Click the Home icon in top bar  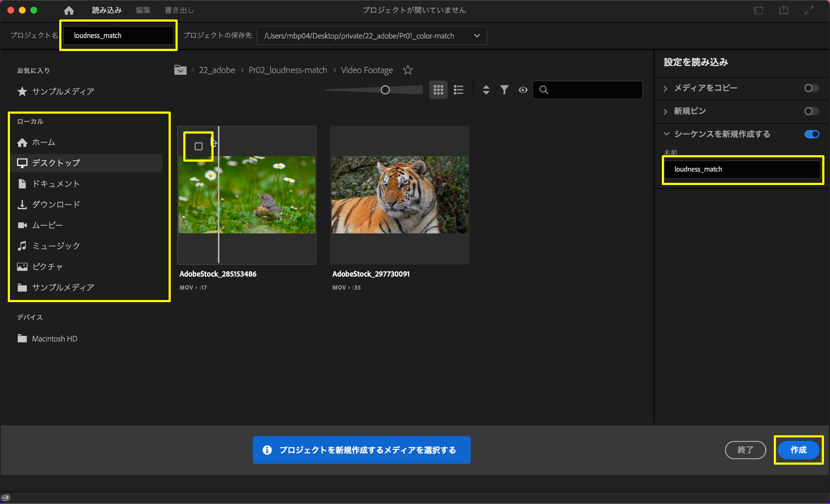pos(69,10)
